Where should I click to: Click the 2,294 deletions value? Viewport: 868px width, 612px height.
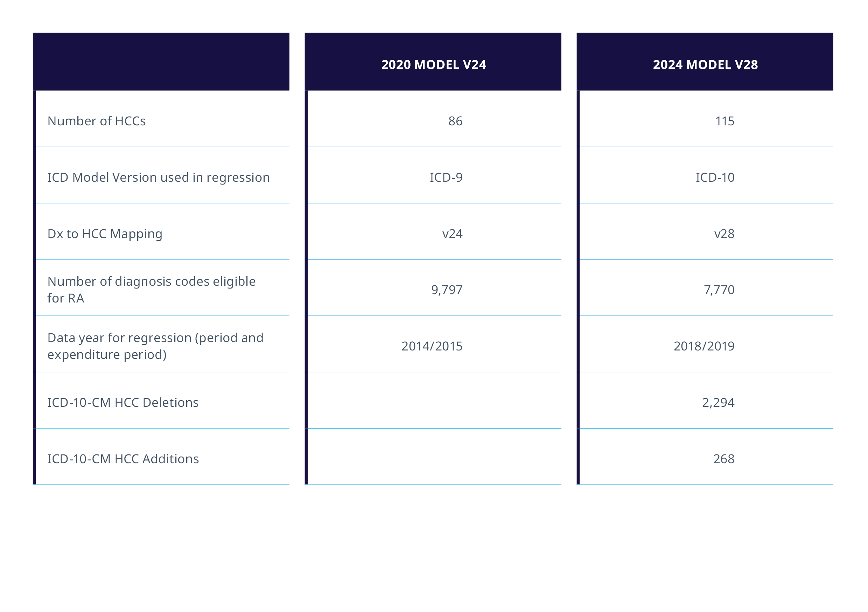[718, 402]
